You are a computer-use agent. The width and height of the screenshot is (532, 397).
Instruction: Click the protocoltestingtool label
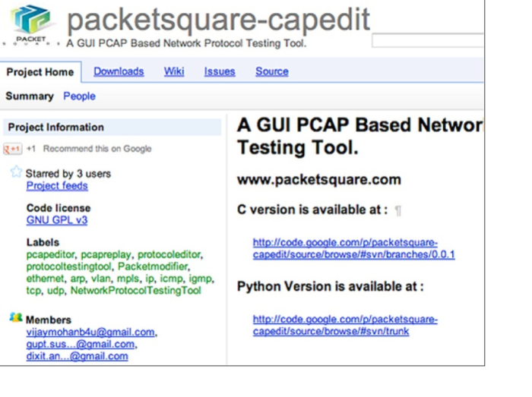tap(68, 266)
